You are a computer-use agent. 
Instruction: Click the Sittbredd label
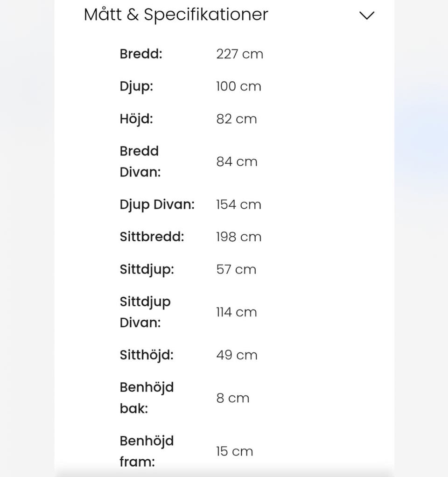tap(152, 237)
